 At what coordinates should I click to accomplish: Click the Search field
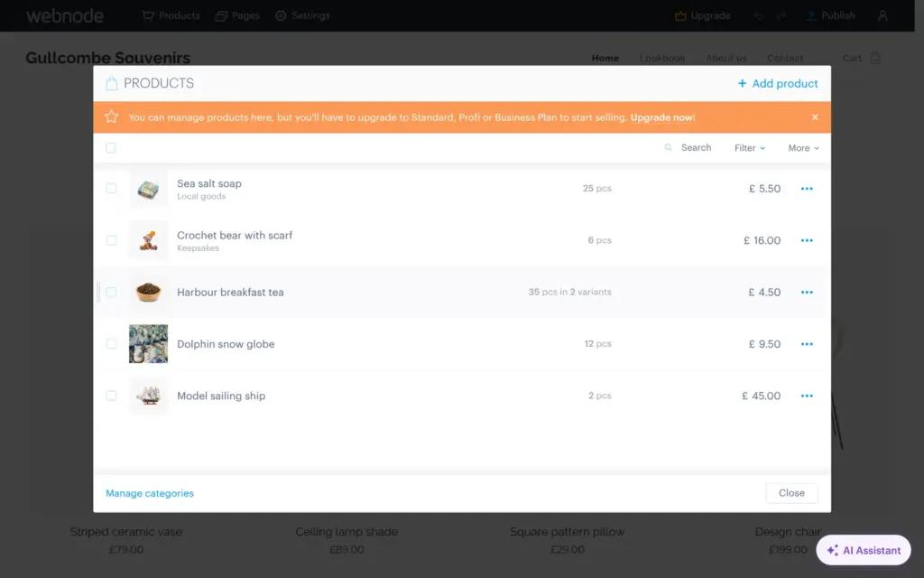coord(688,147)
